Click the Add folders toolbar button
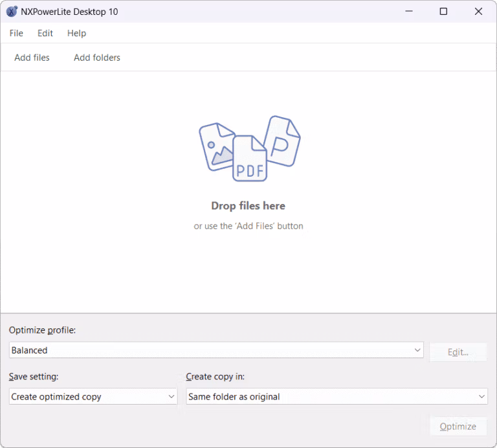 (97, 58)
